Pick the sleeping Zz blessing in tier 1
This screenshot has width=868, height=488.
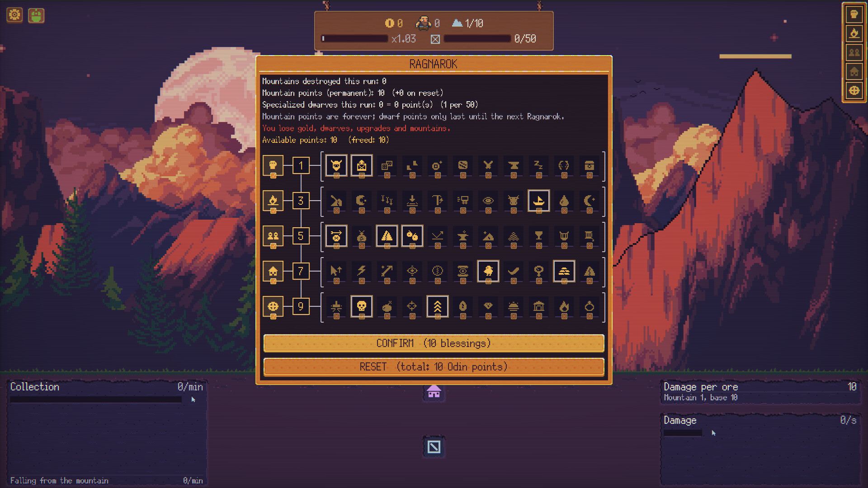pyautogui.click(x=539, y=165)
